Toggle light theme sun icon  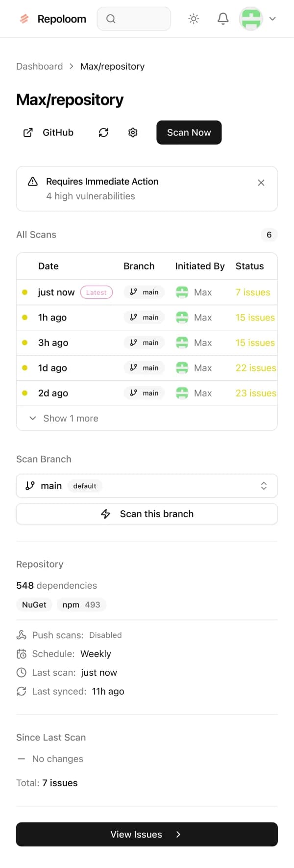point(194,19)
